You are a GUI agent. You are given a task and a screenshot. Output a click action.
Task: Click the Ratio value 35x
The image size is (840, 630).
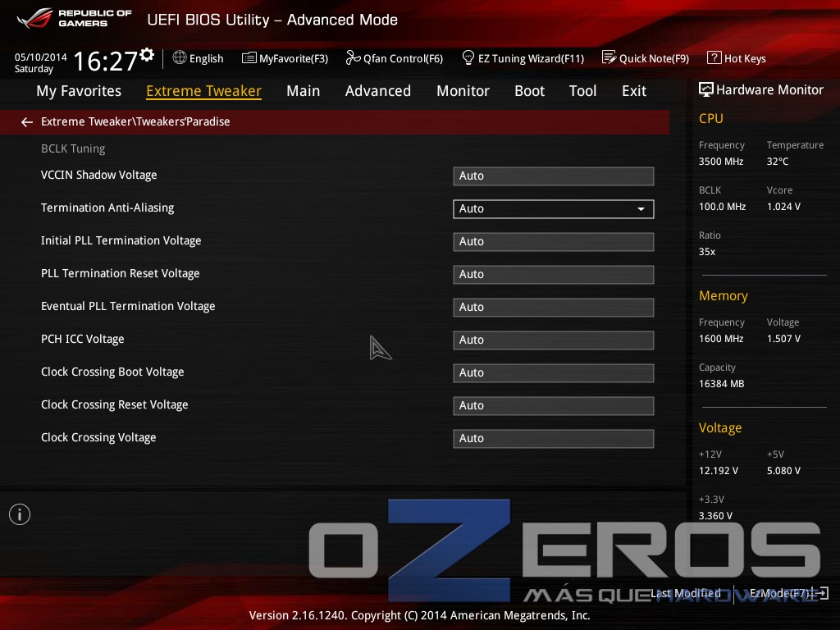(x=707, y=251)
